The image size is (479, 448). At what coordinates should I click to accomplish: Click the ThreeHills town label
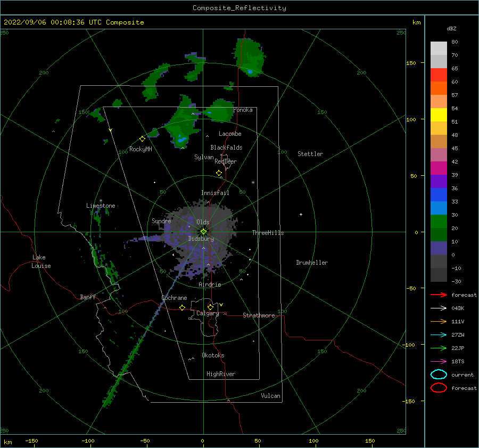point(268,233)
